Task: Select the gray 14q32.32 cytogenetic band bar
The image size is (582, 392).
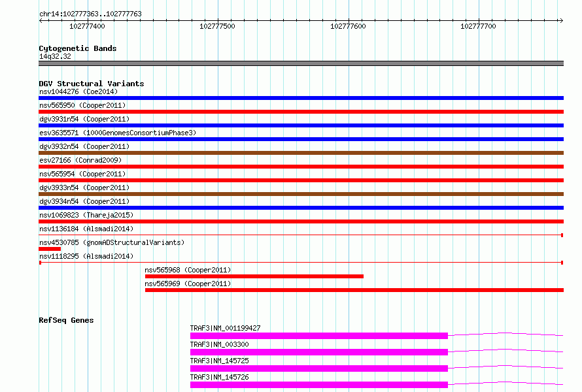Action: (x=301, y=63)
